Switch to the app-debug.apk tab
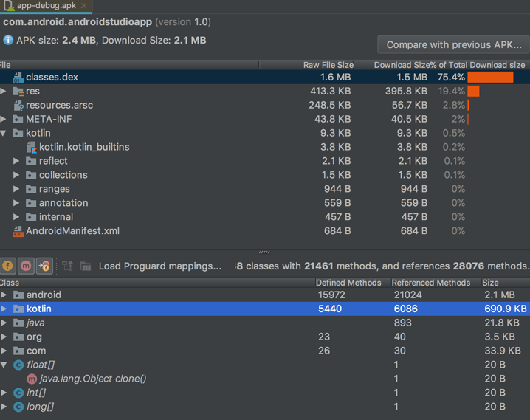 click(46, 6)
